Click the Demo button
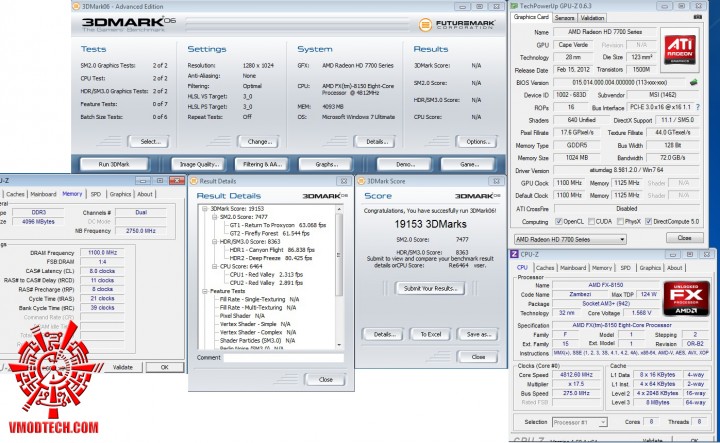This screenshot has height=443, width=720. click(x=404, y=164)
